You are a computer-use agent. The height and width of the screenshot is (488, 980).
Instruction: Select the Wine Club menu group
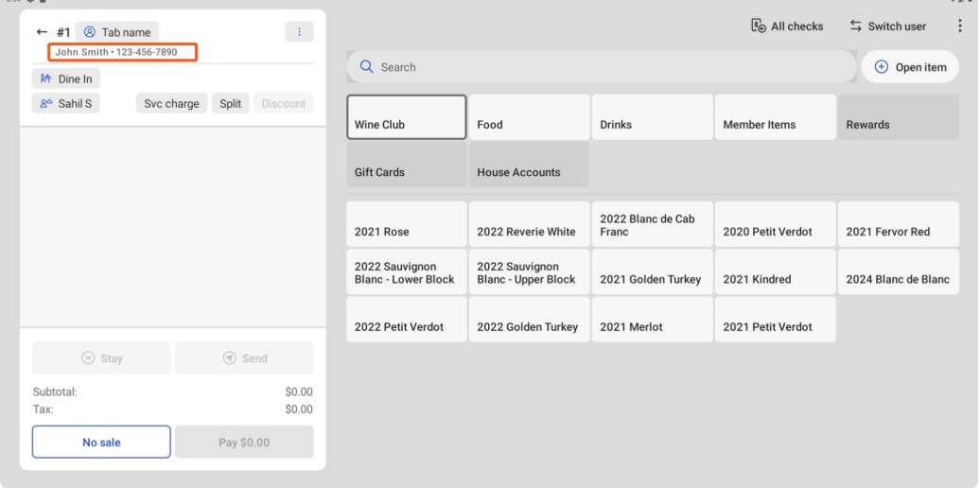pyautogui.click(x=407, y=117)
